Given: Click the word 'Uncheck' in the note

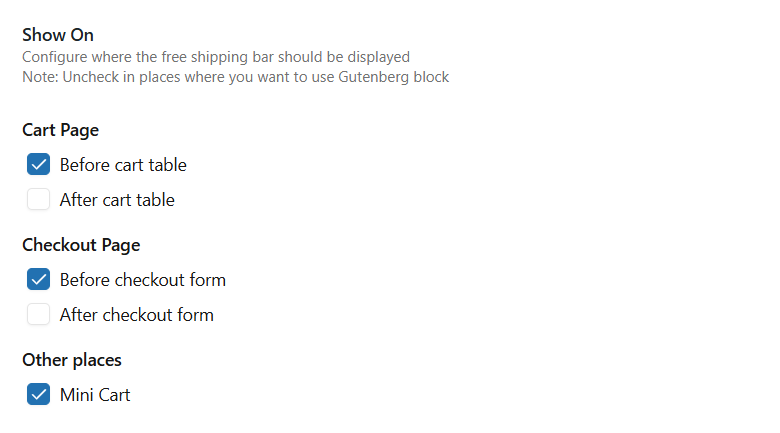Looking at the screenshot, I should point(90,77).
